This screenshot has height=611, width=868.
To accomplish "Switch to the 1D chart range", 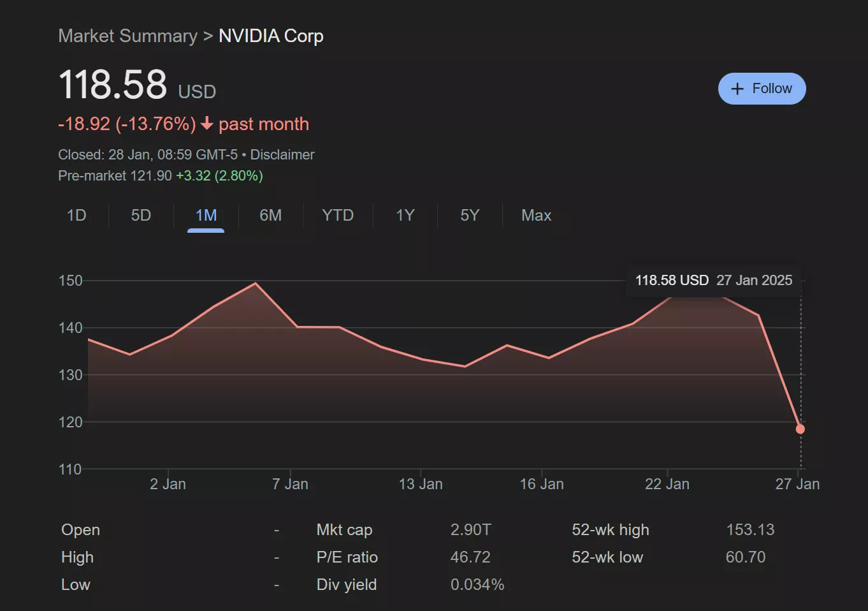I will [76, 216].
